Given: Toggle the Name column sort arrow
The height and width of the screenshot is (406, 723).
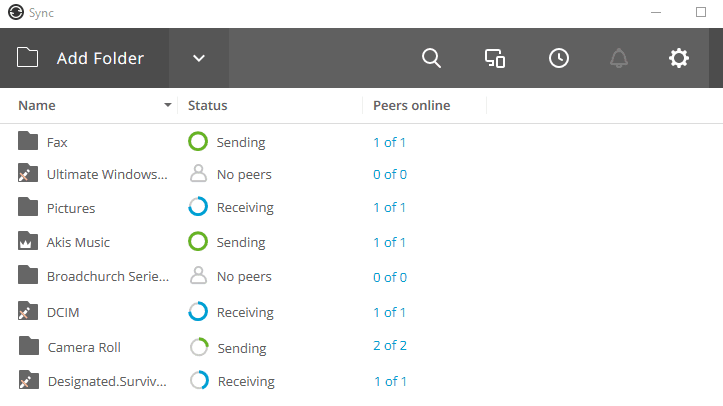Looking at the screenshot, I should (168, 105).
